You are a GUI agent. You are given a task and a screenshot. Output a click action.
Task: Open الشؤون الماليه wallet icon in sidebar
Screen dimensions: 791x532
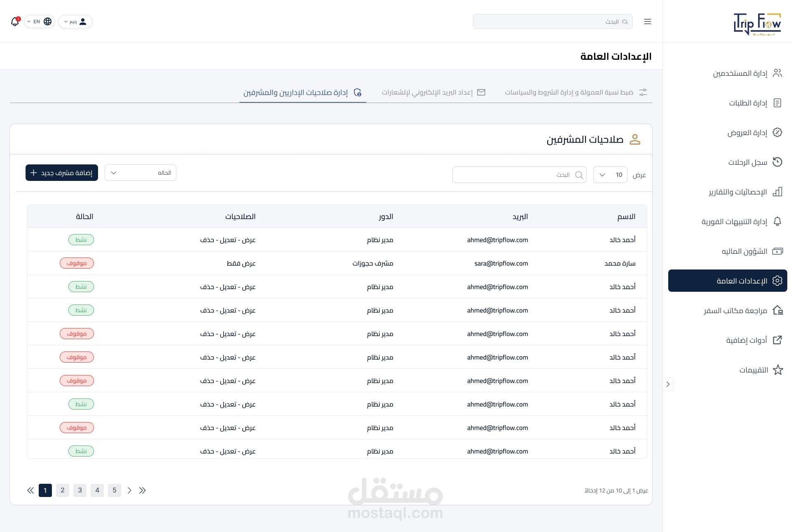pos(777,251)
